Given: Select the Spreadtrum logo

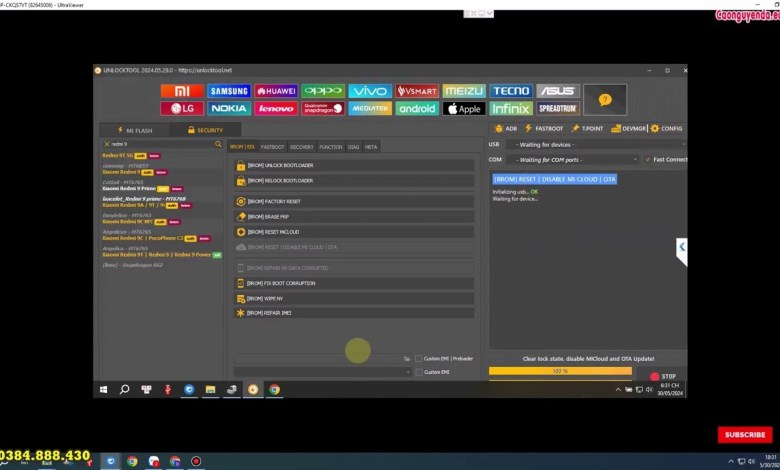Looking at the screenshot, I should [558, 108].
